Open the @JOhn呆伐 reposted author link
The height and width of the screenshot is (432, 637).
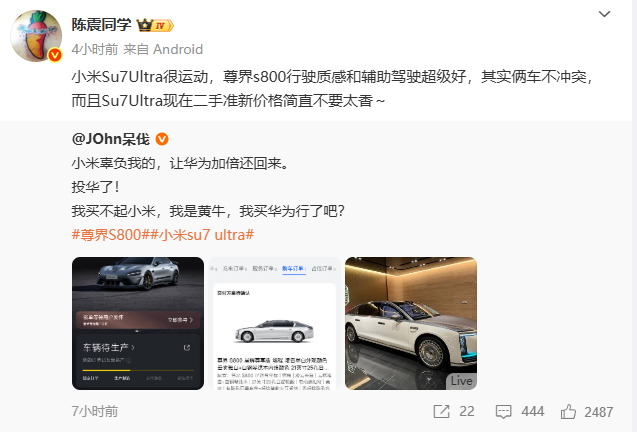pyautogui.click(x=110, y=139)
